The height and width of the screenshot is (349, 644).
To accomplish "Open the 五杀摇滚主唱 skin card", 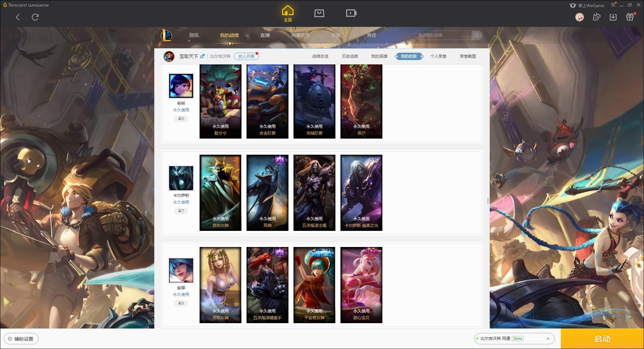I will coord(314,193).
